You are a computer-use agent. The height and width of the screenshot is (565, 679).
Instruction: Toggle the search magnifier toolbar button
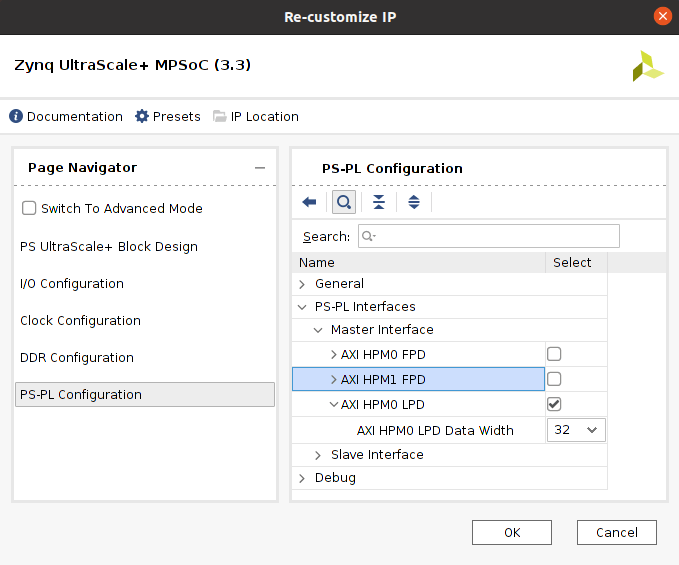click(x=344, y=202)
